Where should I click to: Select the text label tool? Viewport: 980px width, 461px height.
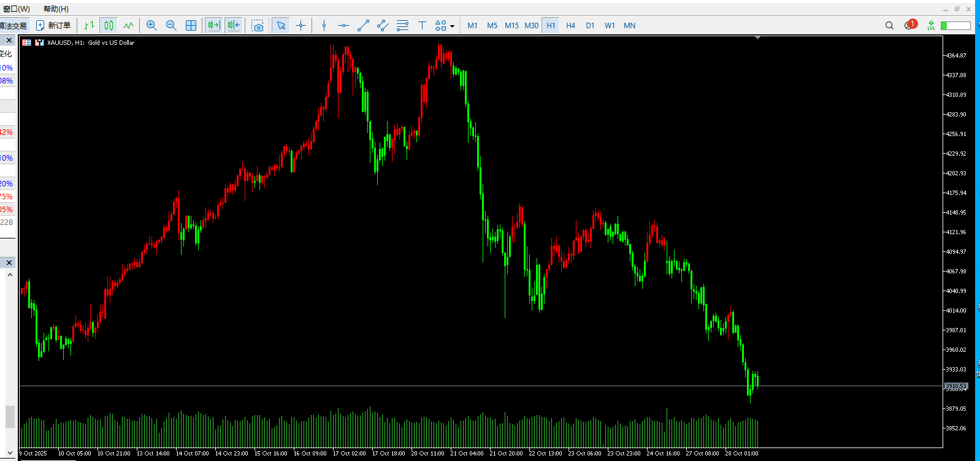(x=422, y=25)
